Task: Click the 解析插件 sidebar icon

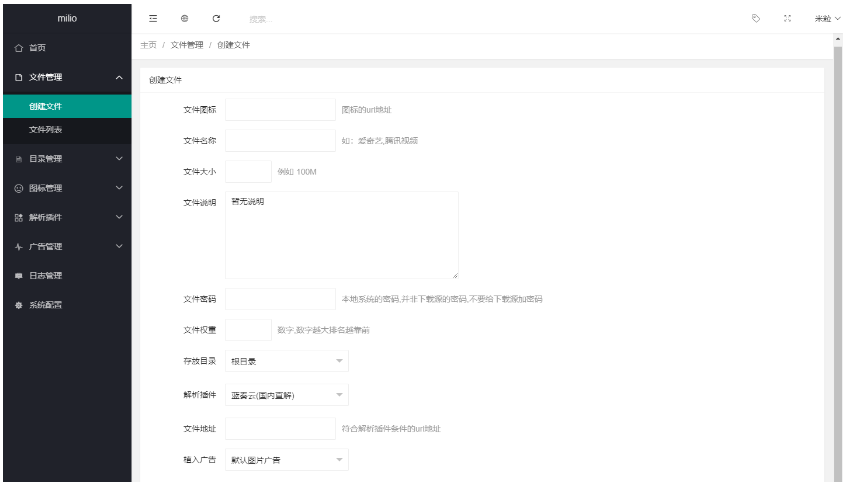Action: tap(19, 217)
